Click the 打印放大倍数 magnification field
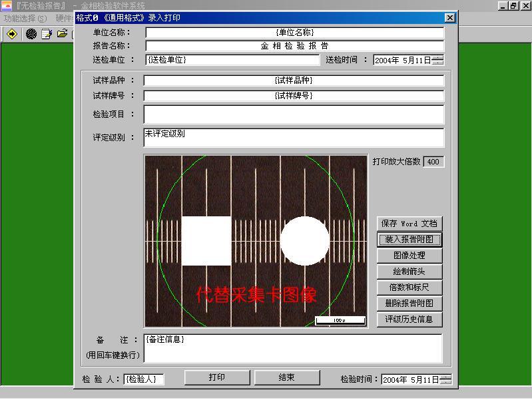532x400 pixels. tap(433, 162)
